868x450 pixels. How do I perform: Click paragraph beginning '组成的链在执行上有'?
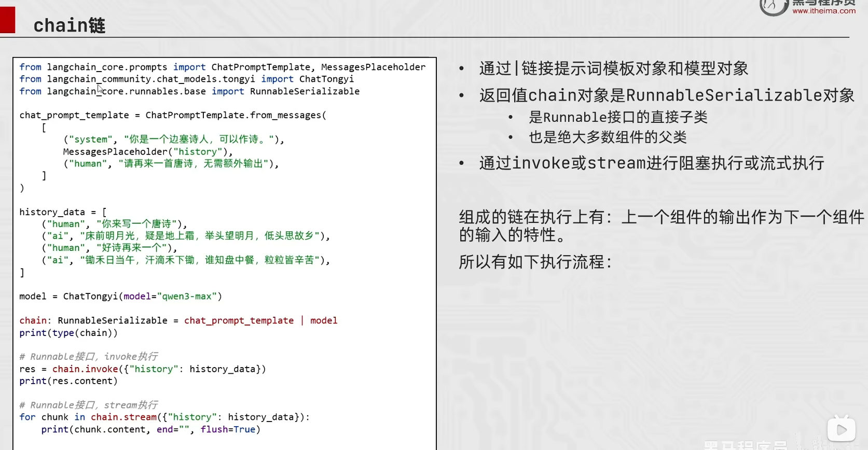662,226
